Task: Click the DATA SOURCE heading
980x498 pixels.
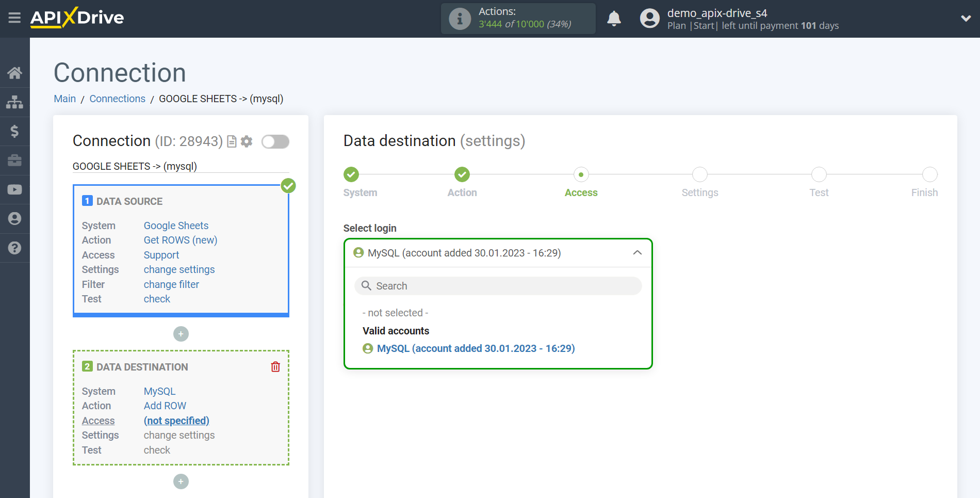Action: coord(129,201)
